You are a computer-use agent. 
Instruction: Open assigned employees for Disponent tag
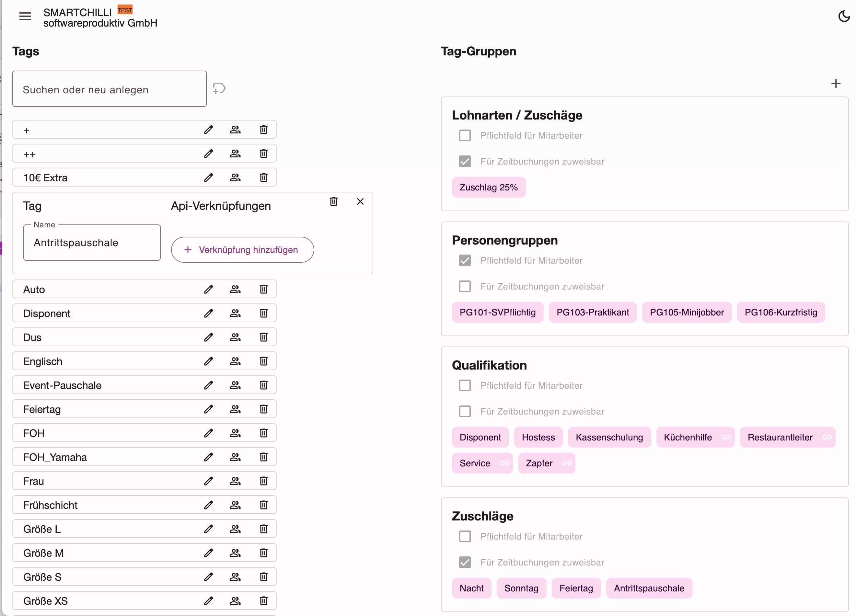coord(235,313)
